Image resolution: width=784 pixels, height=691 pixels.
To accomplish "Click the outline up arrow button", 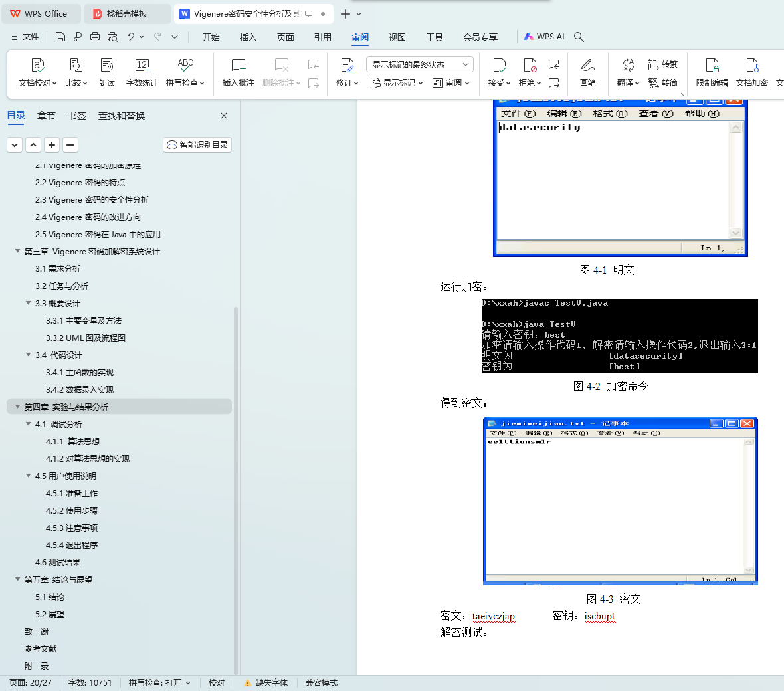I will [33, 145].
